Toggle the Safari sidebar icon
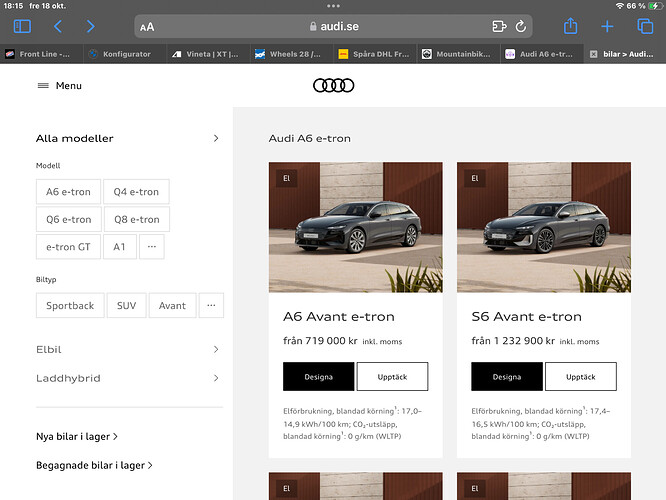Image resolution: width=666 pixels, height=500 pixels. [x=22, y=26]
